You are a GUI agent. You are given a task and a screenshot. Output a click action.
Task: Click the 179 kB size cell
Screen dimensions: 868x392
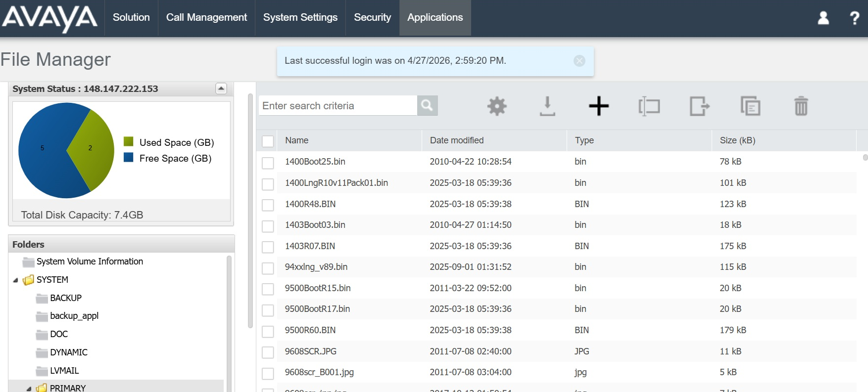coord(733,330)
